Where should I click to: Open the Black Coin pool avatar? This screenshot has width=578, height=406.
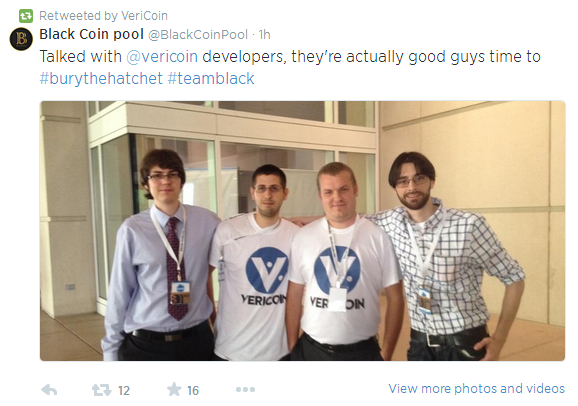[x=21, y=39]
